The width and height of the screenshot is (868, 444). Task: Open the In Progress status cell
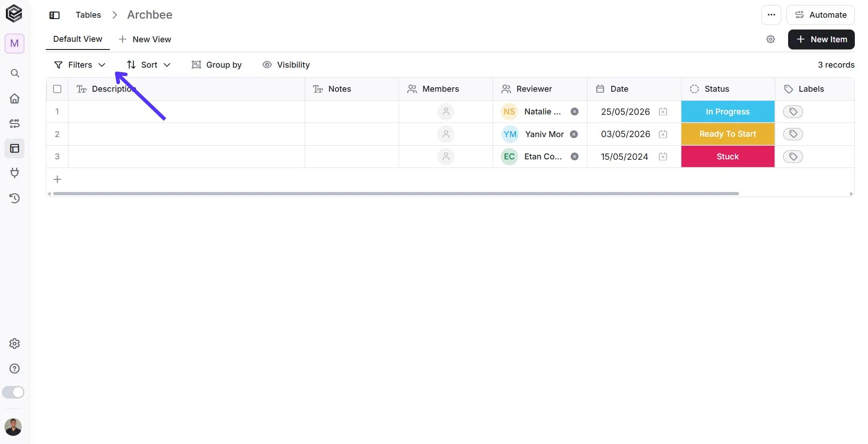point(728,112)
